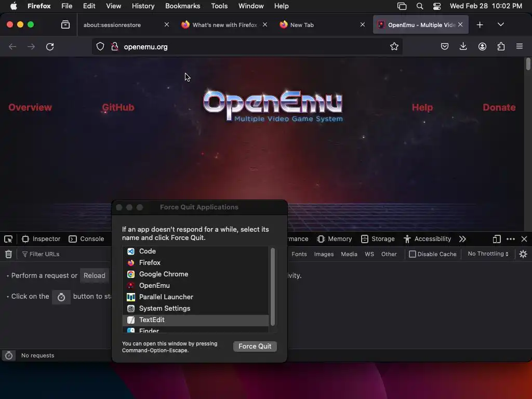Close the developer tools panel
Screen dimensions: 532x399
524,239
